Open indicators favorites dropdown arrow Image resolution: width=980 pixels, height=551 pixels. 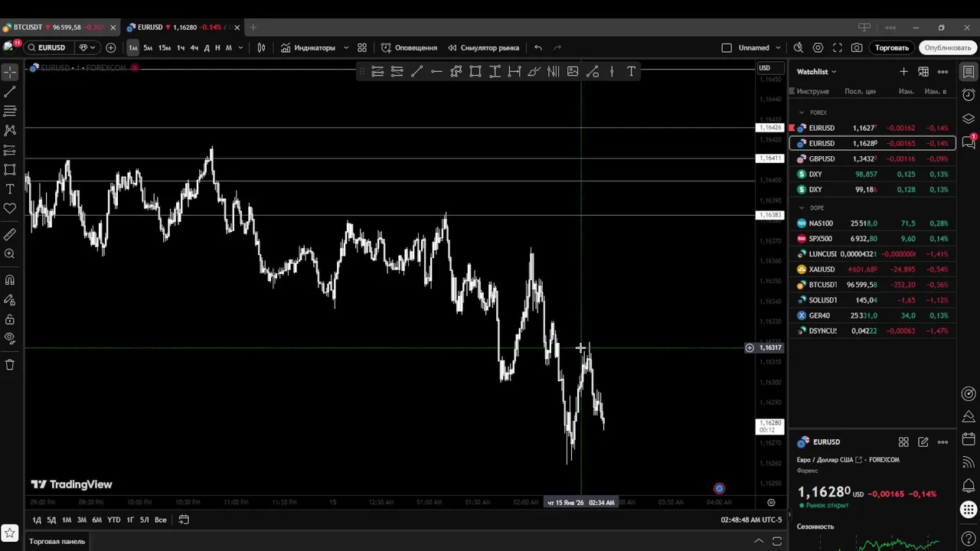(346, 47)
